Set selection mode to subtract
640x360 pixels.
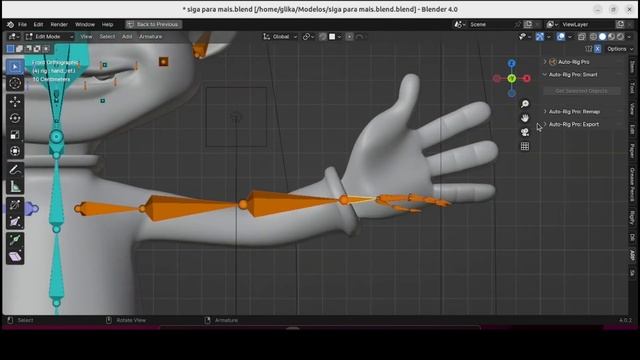click(x=28, y=49)
